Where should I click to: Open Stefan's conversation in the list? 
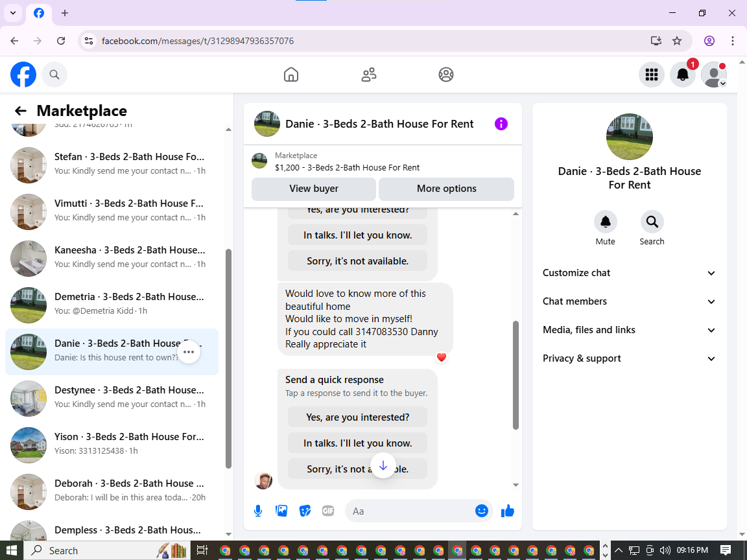pos(112,165)
